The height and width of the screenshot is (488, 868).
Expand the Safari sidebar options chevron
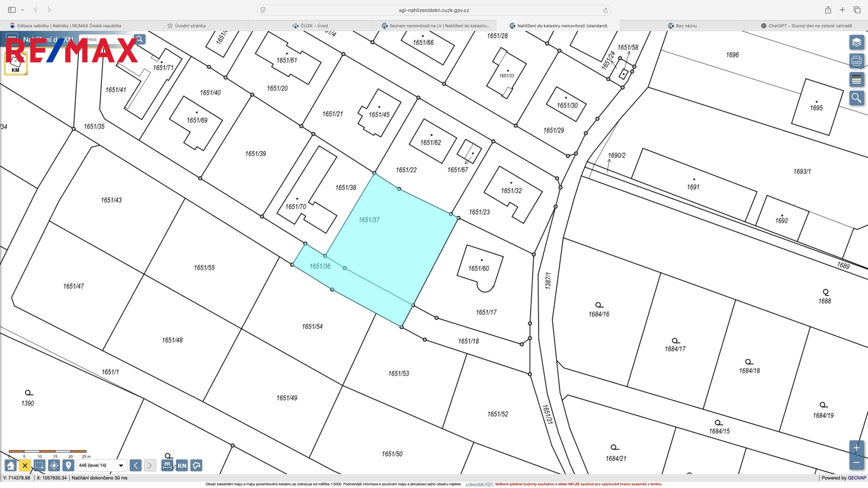[22, 10]
